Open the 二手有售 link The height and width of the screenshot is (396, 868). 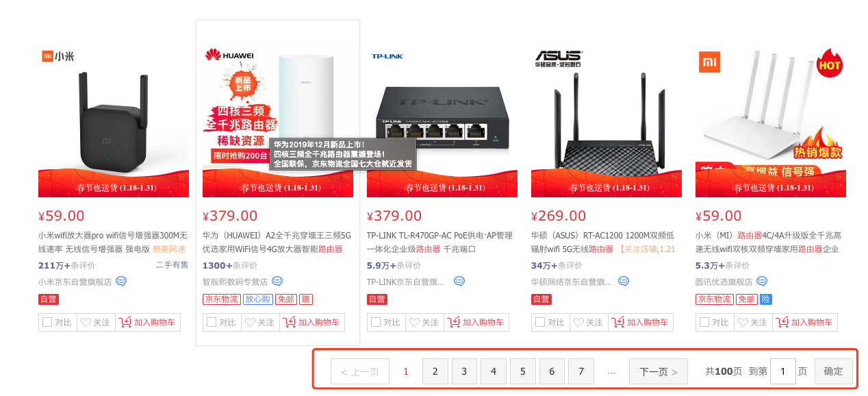[x=172, y=265]
